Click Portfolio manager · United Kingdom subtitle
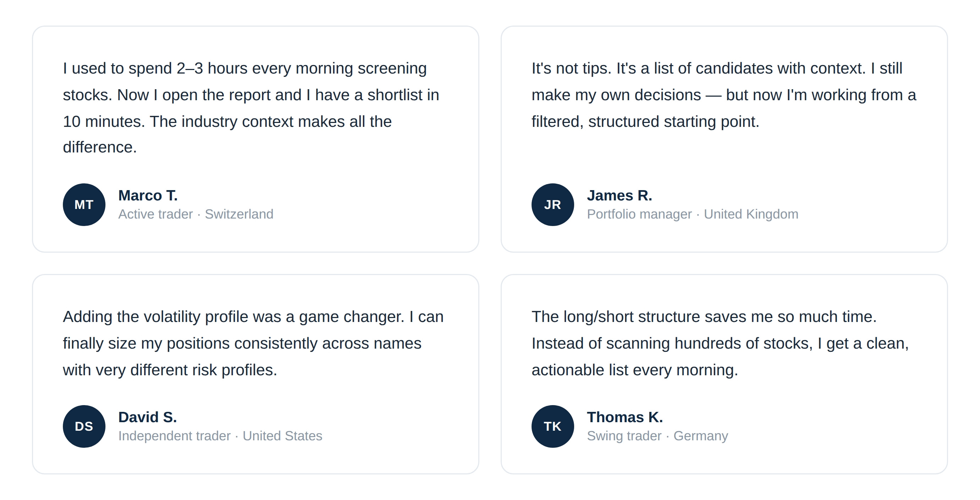 (692, 214)
